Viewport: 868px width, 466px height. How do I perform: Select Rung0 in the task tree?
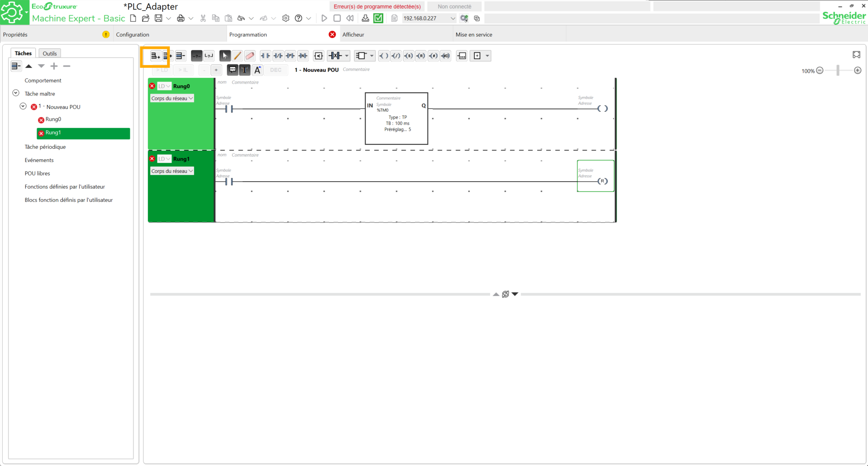[x=53, y=119]
